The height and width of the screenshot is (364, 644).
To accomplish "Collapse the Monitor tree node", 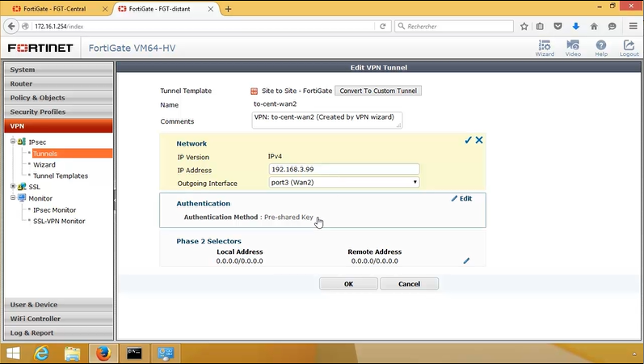I will pyautogui.click(x=12, y=198).
